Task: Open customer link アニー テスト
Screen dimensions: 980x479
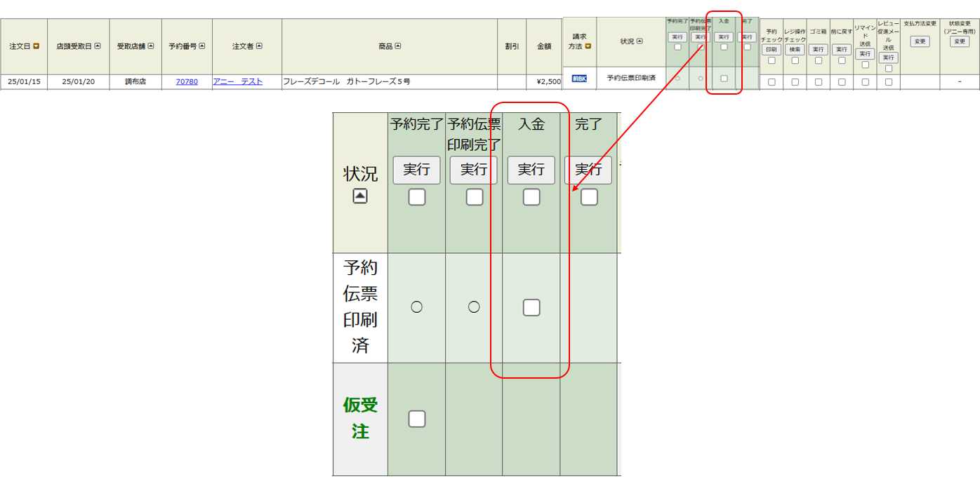Action: click(x=237, y=82)
